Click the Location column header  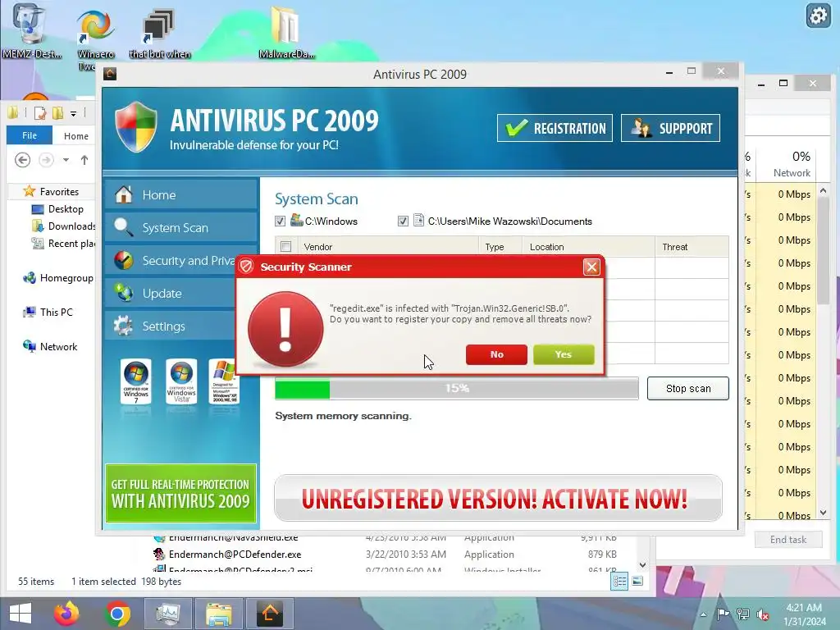coord(588,246)
